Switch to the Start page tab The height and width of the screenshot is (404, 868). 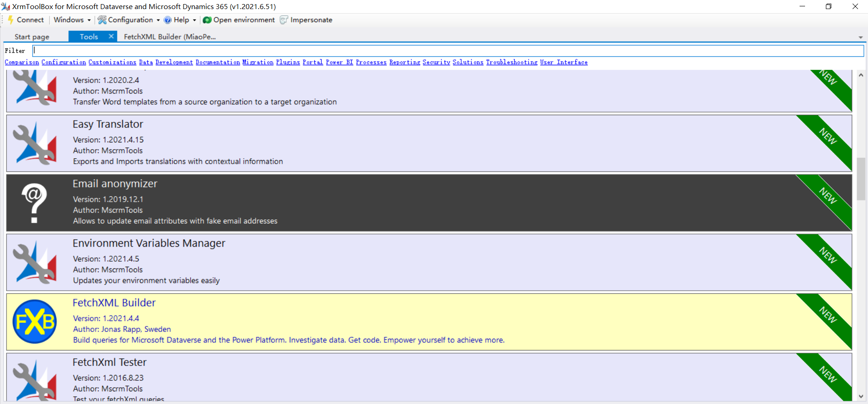coord(32,37)
